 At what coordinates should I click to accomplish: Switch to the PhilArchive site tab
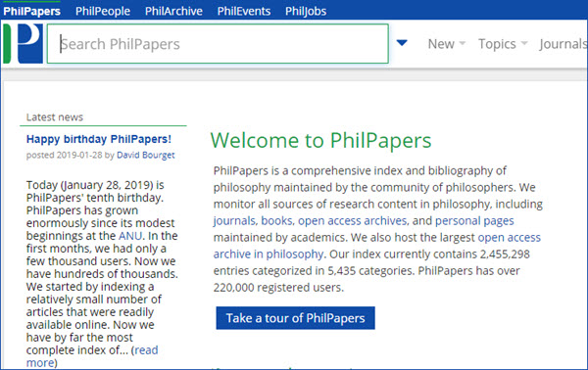pyautogui.click(x=173, y=11)
